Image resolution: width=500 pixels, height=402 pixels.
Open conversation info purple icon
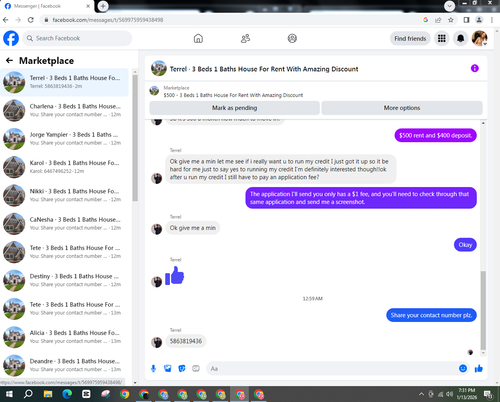pyautogui.click(x=475, y=68)
